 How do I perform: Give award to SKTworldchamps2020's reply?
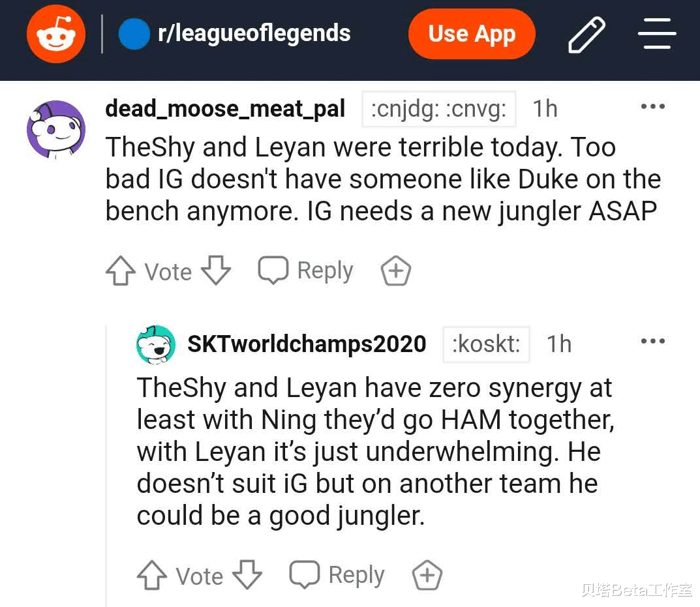[427, 576]
